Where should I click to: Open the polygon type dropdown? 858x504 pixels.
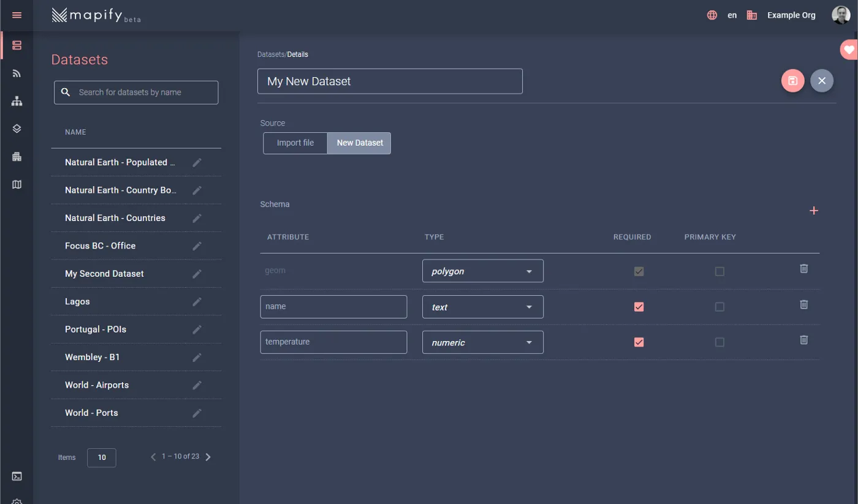pos(483,271)
